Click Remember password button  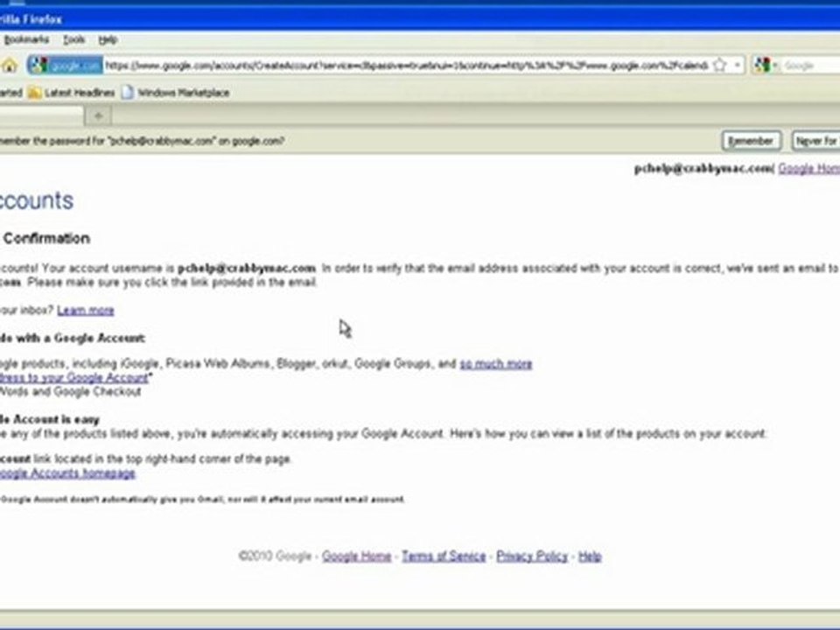coord(751,141)
